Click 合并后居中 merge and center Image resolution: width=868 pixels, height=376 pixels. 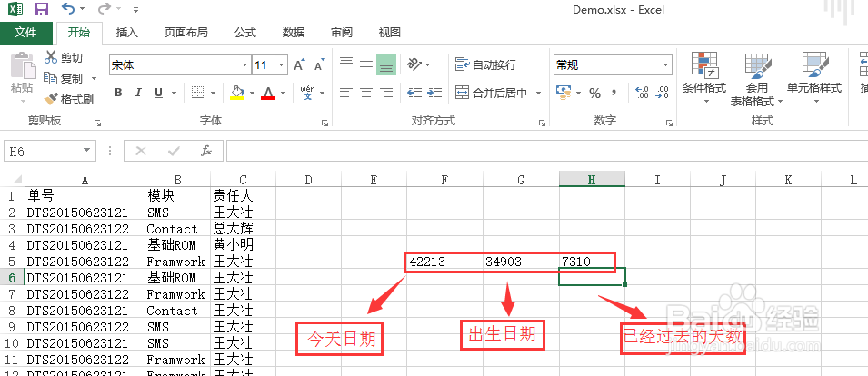[x=492, y=93]
